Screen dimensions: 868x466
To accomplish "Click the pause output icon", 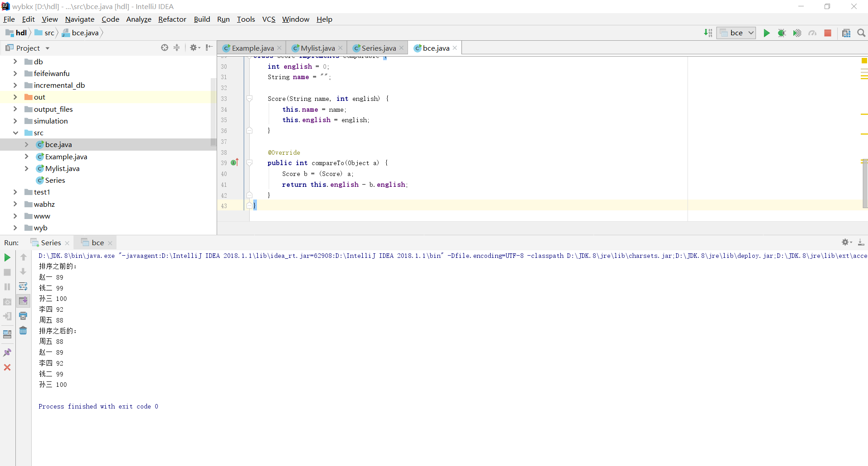I will [7, 287].
